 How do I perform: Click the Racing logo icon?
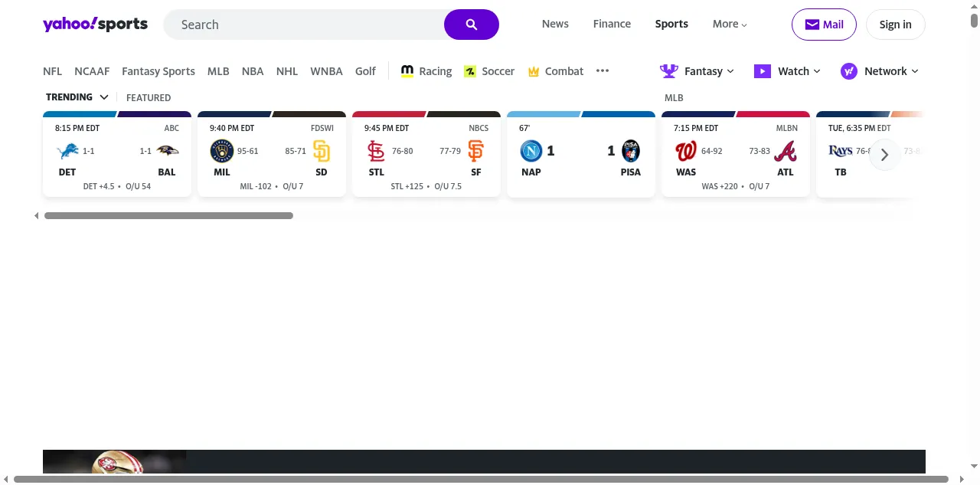[x=407, y=70]
